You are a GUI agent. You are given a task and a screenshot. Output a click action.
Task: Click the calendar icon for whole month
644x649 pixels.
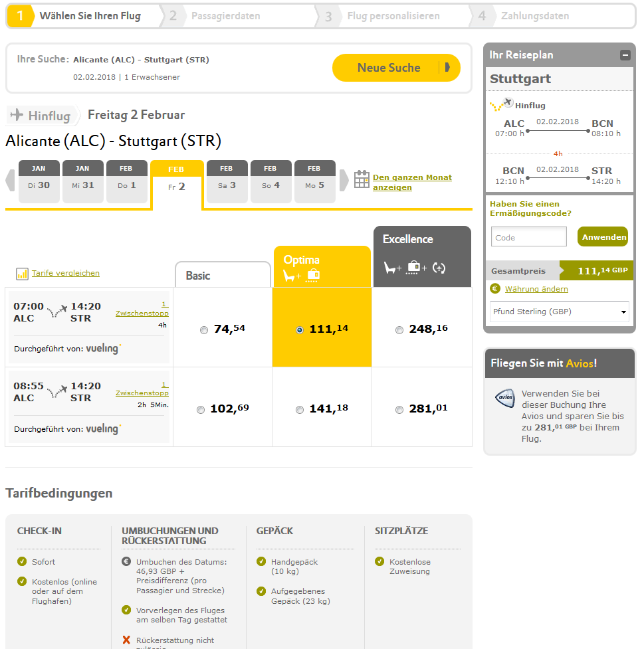click(x=362, y=179)
